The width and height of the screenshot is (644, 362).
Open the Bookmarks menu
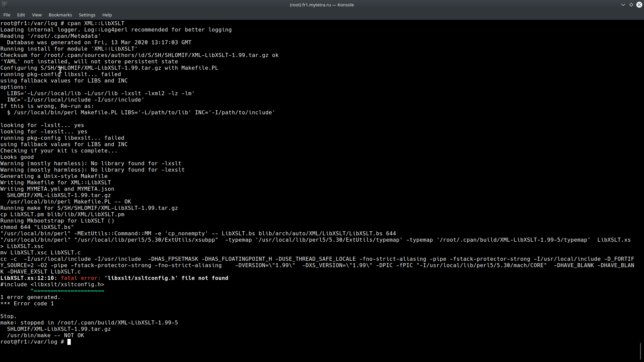(60, 15)
